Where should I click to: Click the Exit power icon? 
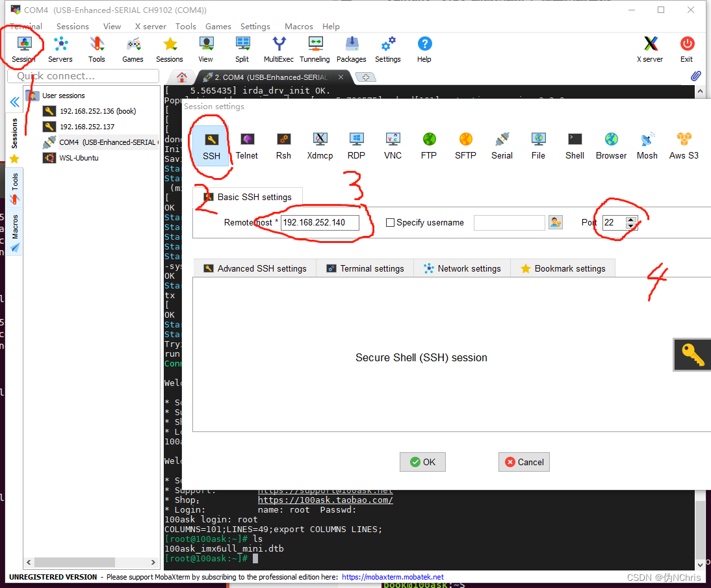[687, 49]
